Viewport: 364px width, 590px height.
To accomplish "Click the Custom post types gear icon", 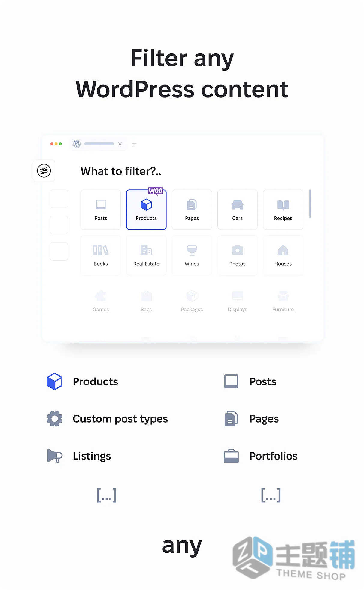I will pyautogui.click(x=55, y=419).
